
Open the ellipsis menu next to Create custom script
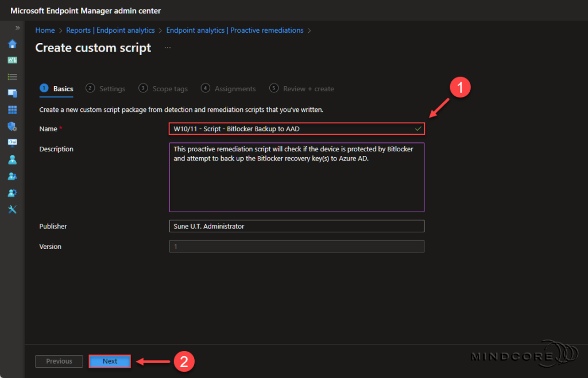point(167,48)
